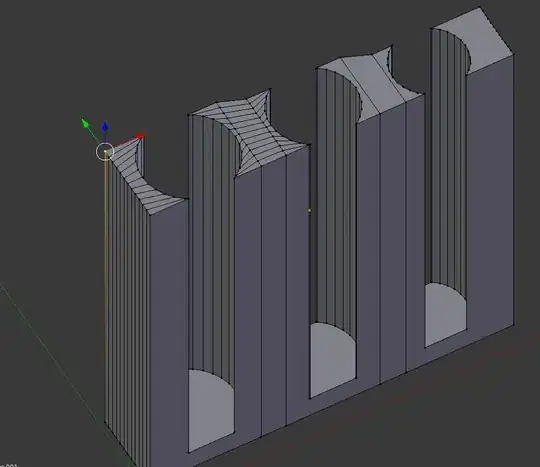540x467 pixels.
Task: Click the green Y-axis gizmo arrow
Action: [85, 123]
